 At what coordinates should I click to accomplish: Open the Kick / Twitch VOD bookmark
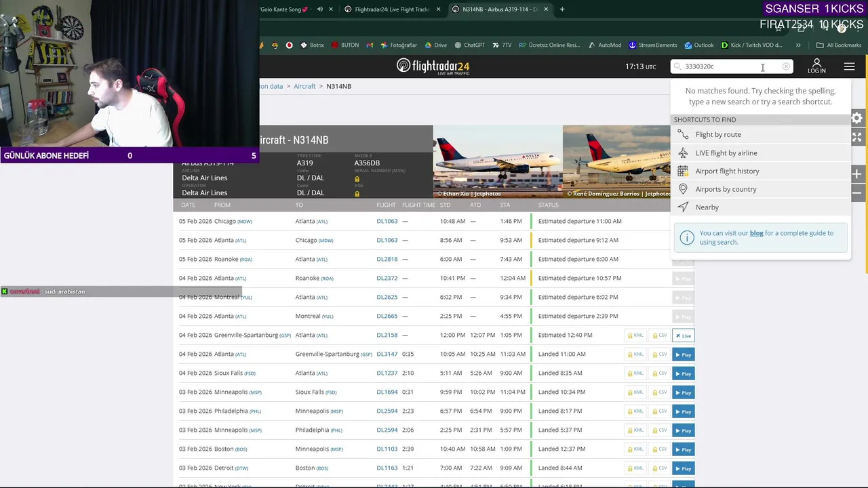(x=751, y=45)
